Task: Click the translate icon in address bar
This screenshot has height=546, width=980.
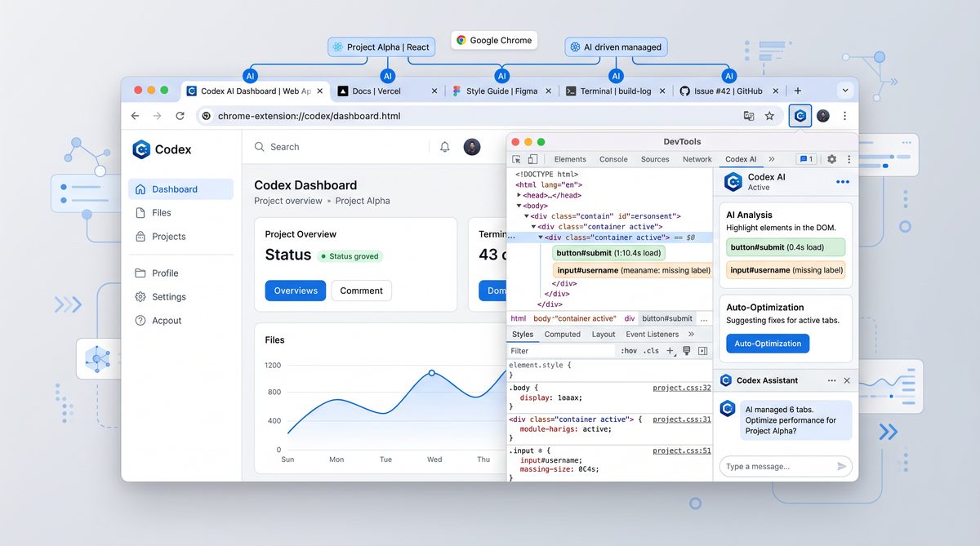Action: click(x=749, y=116)
